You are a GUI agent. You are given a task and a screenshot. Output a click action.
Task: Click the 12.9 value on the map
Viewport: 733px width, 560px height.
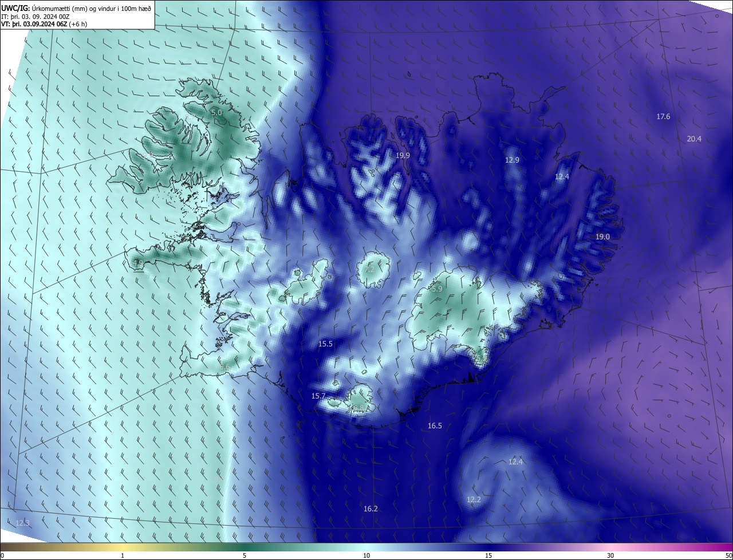click(512, 160)
